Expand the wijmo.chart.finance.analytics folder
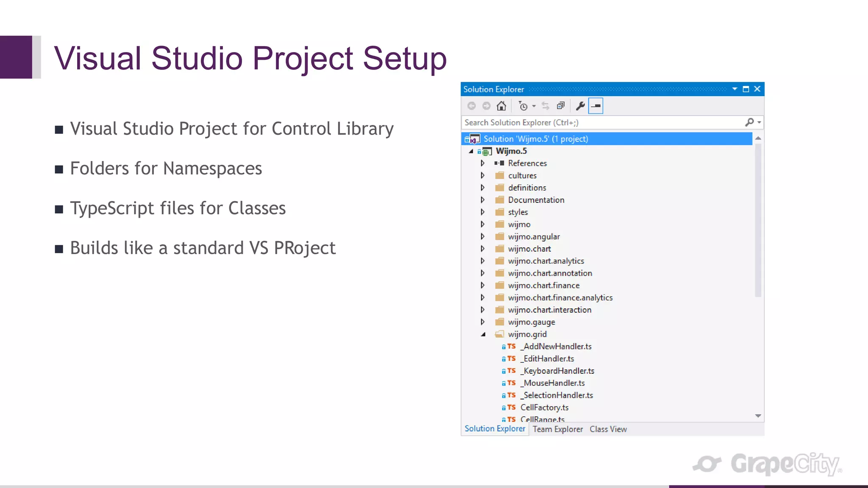This screenshot has width=868, height=488. tap(482, 297)
